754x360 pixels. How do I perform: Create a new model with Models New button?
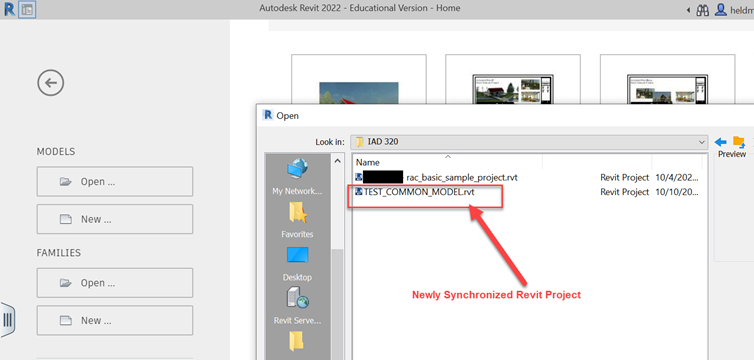click(x=114, y=219)
